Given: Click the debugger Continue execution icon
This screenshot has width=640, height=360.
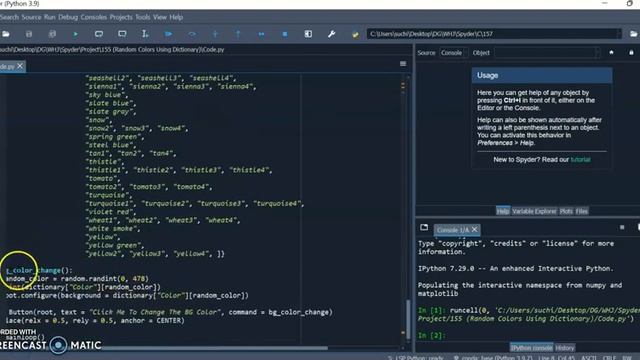Looking at the screenshot, I should pos(262,34).
